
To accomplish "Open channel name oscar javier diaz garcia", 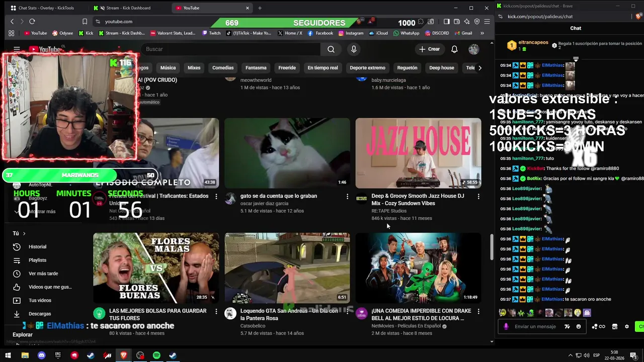I will [264, 204].
